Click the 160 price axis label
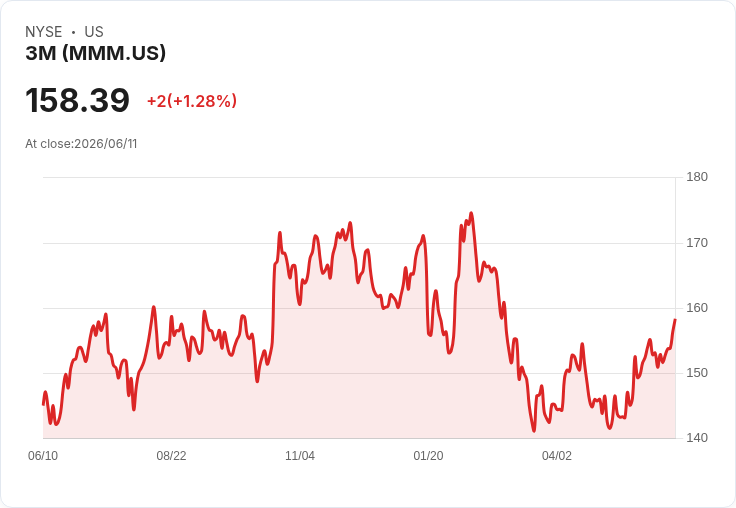This screenshot has height=508, width=736. [x=697, y=308]
